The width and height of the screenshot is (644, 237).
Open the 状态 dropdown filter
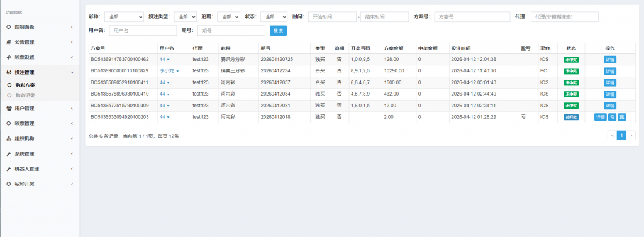274,16
